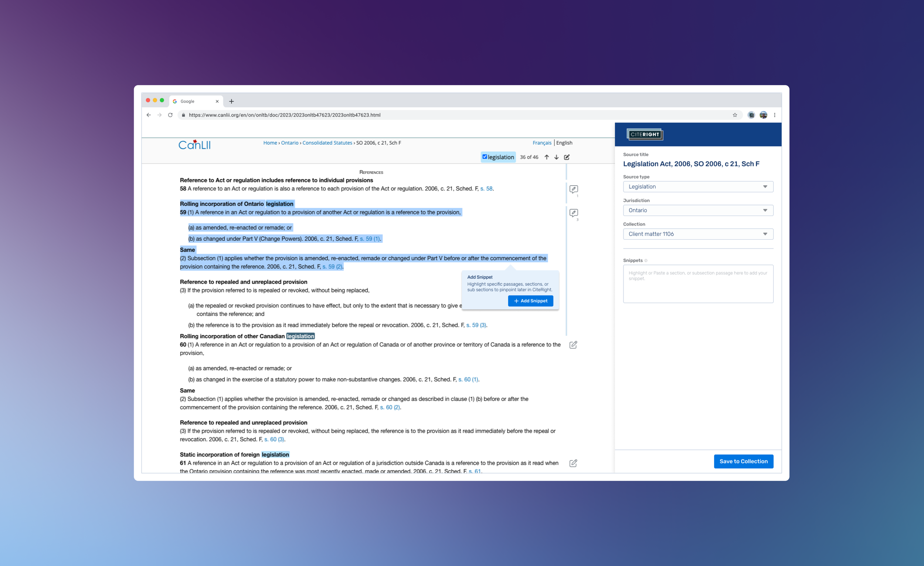Open a new browser tab
The width and height of the screenshot is (924, 566).
point(231,101)
